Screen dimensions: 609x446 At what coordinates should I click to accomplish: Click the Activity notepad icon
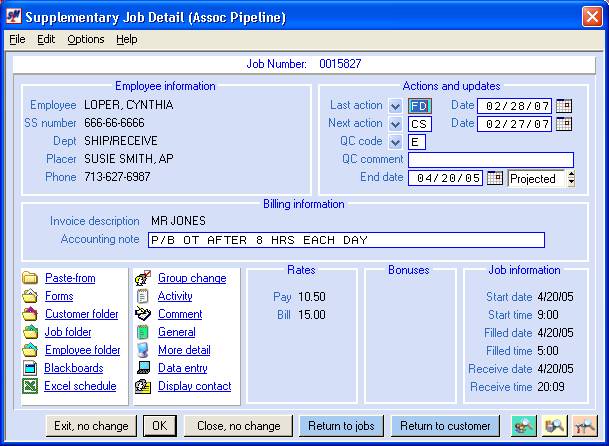(x=143, y=296)
